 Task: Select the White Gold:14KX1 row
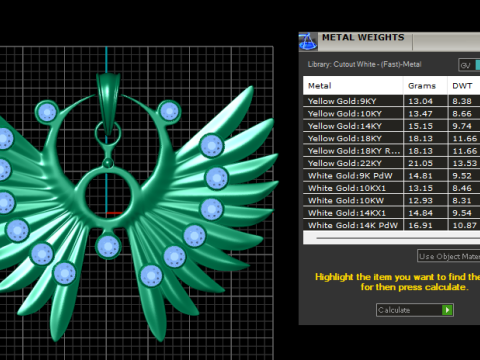[392, 213]
